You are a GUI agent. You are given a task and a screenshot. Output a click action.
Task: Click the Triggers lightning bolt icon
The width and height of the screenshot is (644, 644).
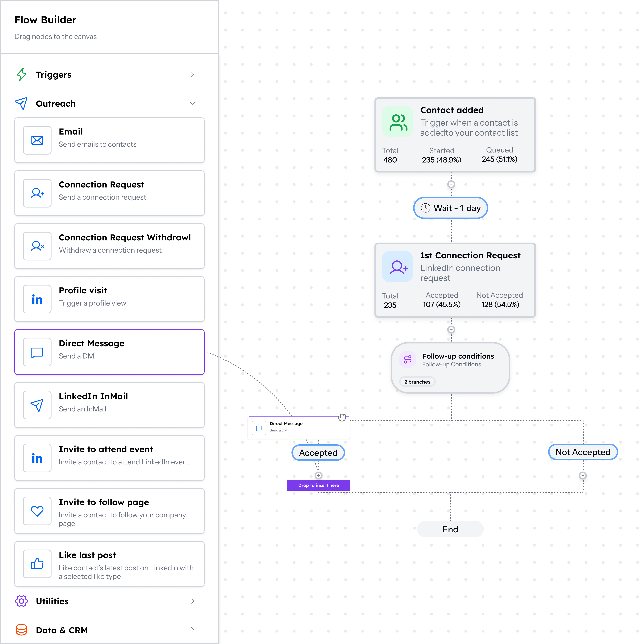pyautogui.click(x=21, y=74)
